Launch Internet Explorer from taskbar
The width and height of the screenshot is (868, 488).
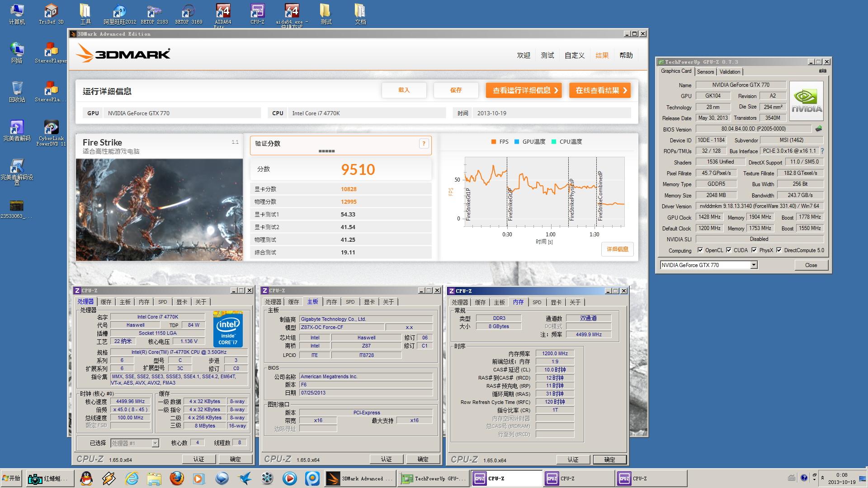point(132,478)
